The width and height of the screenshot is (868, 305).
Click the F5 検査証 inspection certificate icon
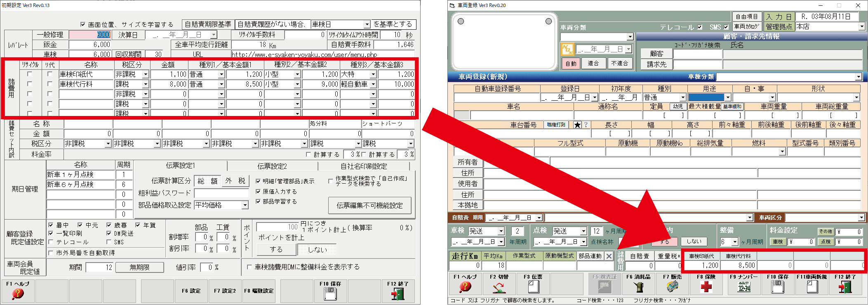pos(604,283)
